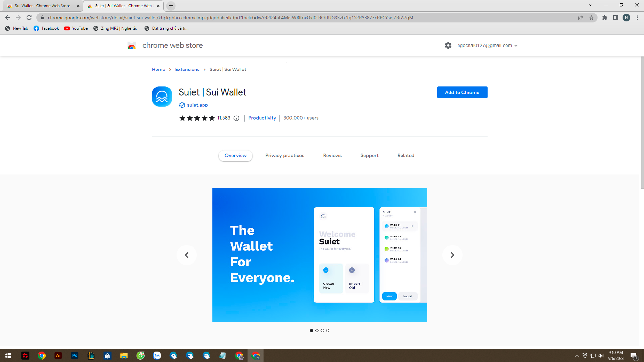This screenshot has height=362, width=644.
Task: Click the share icon in the address bar
Action: click(x=581, y=18)
